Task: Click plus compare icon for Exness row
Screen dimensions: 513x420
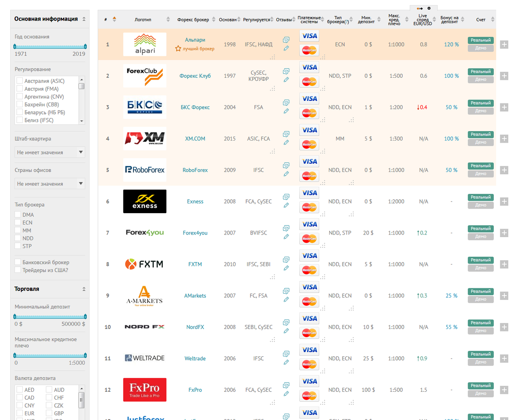Action: tap(504, 201)
